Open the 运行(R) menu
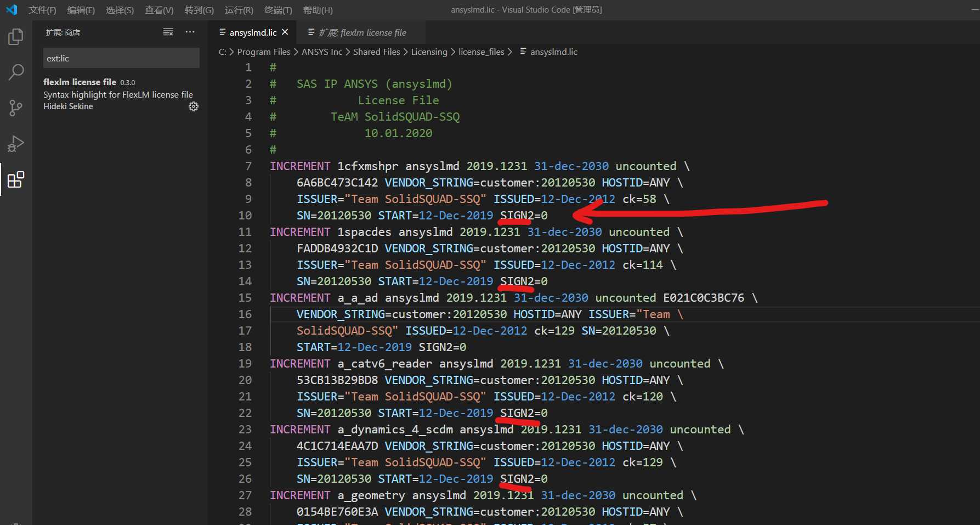Screen dimensions: 980x525 239,10
